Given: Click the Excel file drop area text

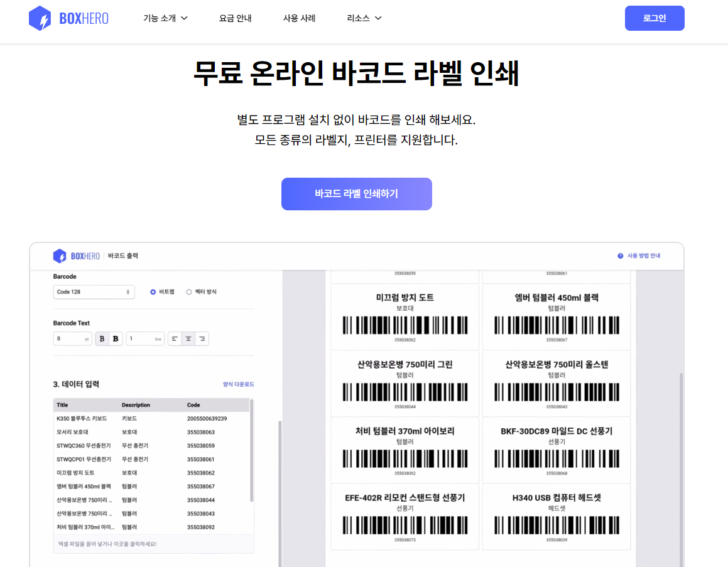Looking at the screenshot, I should (107, 544).
